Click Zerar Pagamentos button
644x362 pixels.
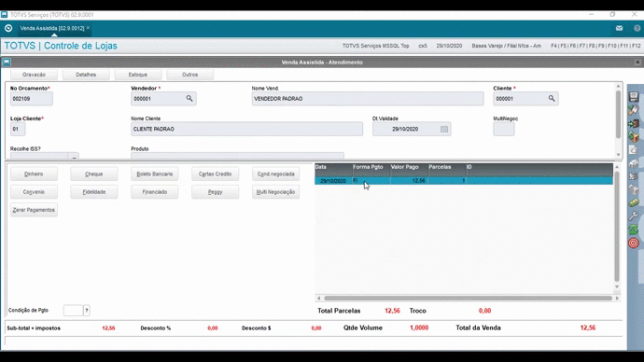[34, 210]
